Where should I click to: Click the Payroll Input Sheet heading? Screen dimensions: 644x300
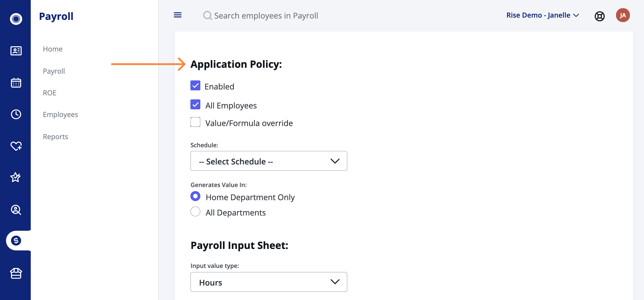(x=239, y=246)
